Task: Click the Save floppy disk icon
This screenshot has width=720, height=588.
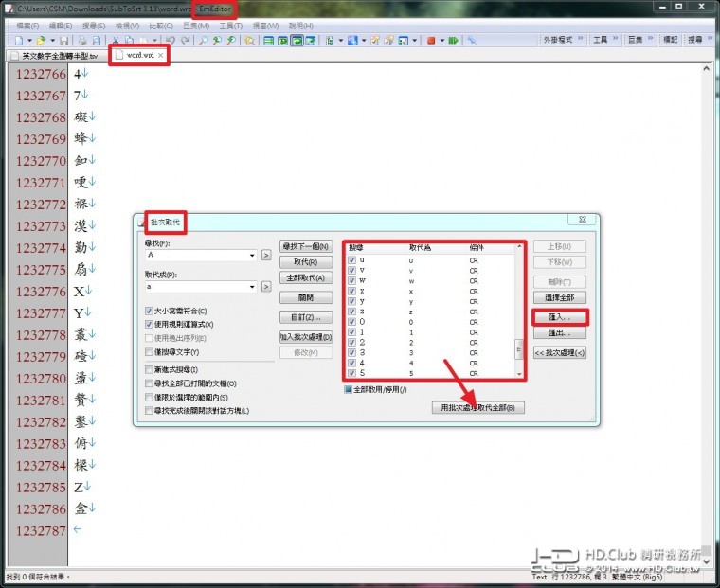Action: pos(64,41)
